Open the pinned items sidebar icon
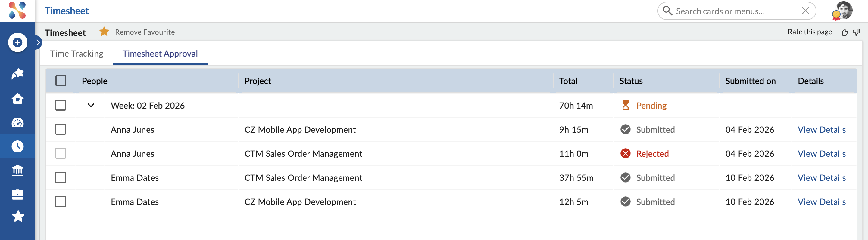868x240 pixels. click(x=17, y=74)
